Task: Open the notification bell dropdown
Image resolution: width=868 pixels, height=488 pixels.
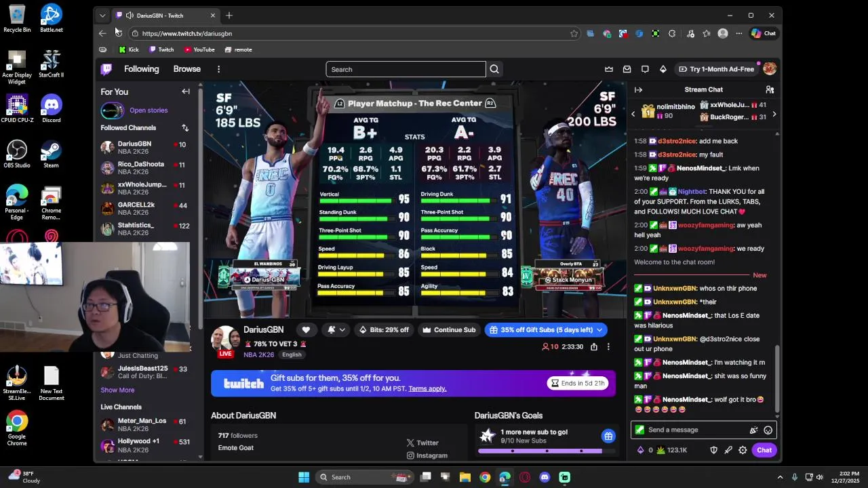Action: tap(336, 330)
